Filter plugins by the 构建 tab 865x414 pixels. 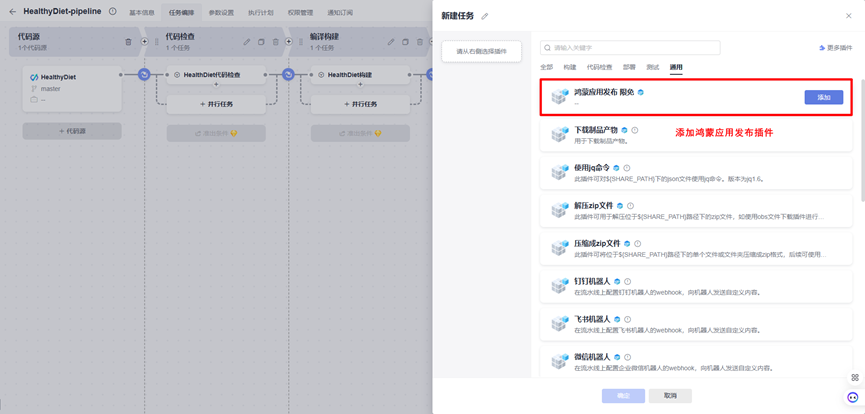point(569,67)
